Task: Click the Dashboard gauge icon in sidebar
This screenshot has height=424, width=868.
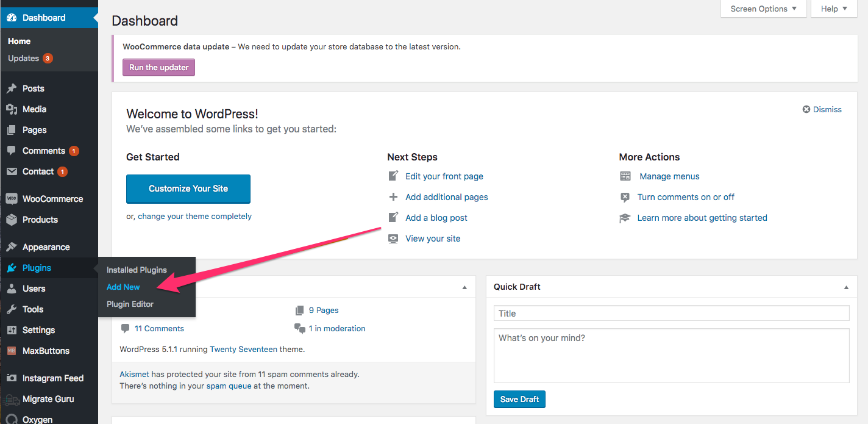Action: click(x=12, y=18)
